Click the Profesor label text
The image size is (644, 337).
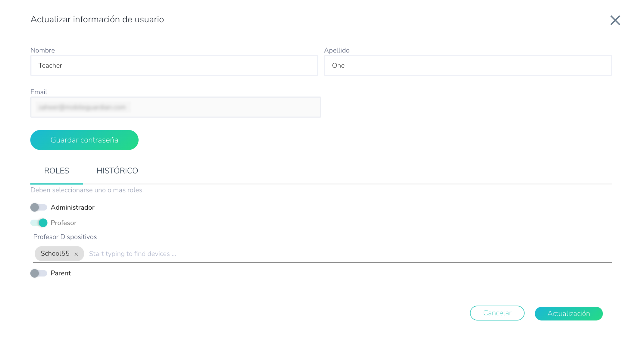(x=64, y=223)
